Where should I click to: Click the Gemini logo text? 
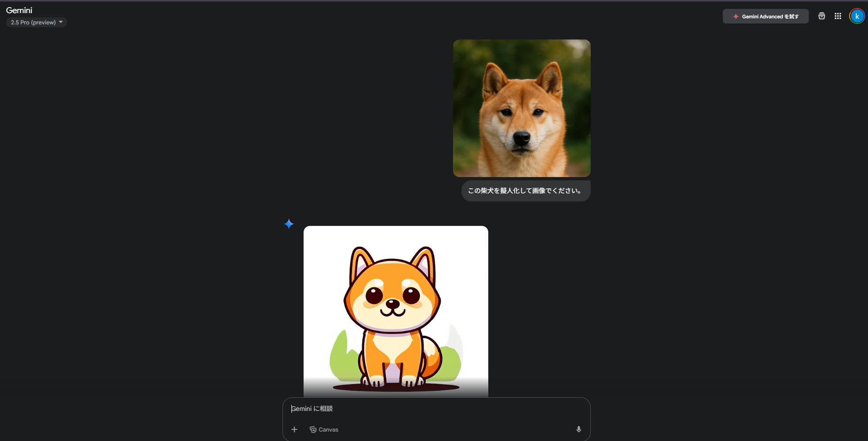pyautogui.click(x=19, y=10)
